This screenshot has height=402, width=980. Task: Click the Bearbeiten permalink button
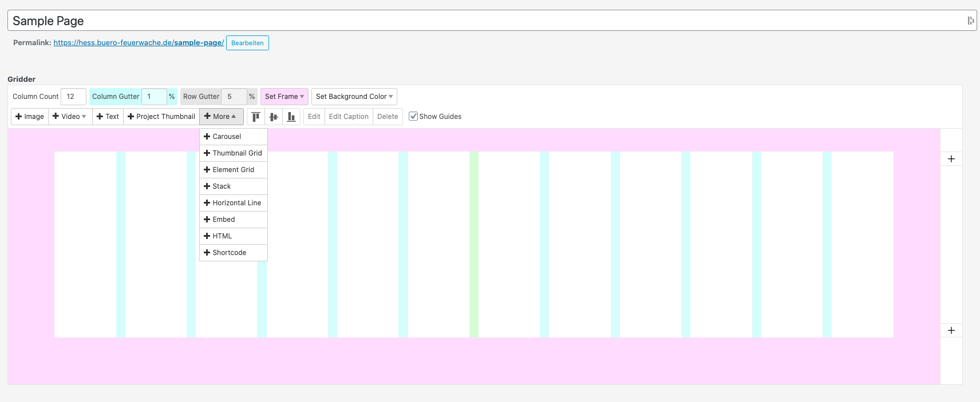247,43
